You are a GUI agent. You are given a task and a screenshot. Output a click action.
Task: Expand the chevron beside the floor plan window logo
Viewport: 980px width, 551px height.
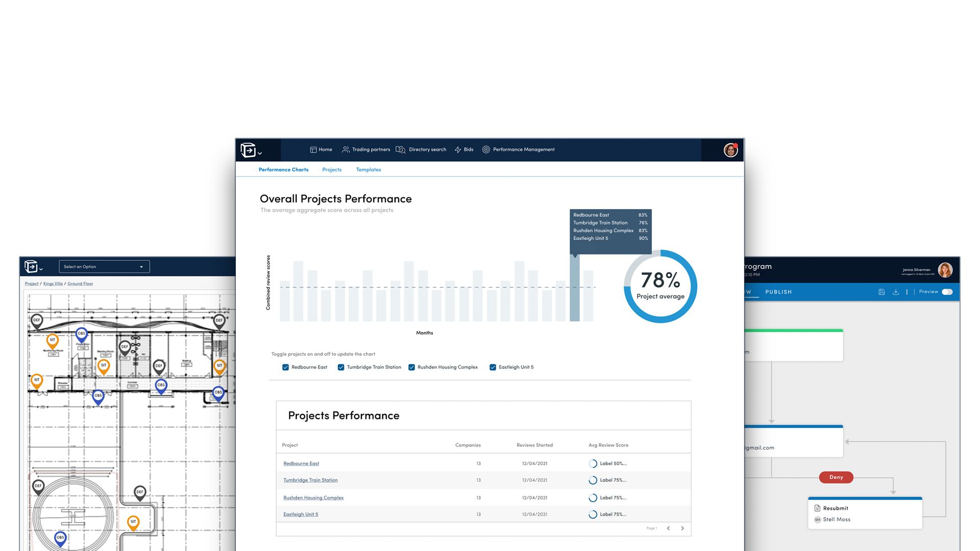coord(41,269)
